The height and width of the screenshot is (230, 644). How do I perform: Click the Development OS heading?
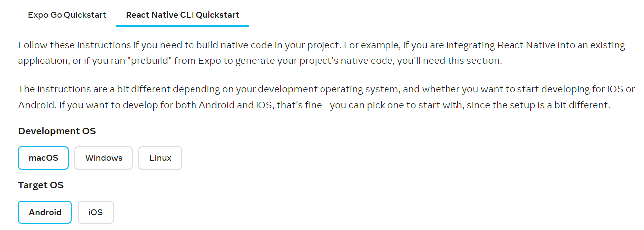57,131
